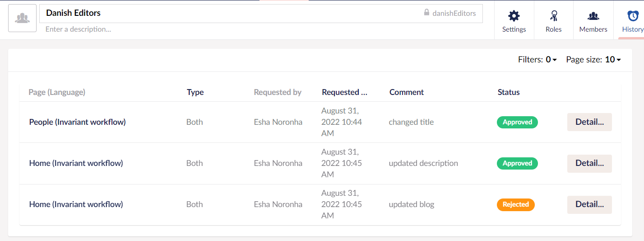The height and width of the screenshot is (241, 644).
Task: Click the lock icon beside danishEditors alias
Action: [426, 13]
